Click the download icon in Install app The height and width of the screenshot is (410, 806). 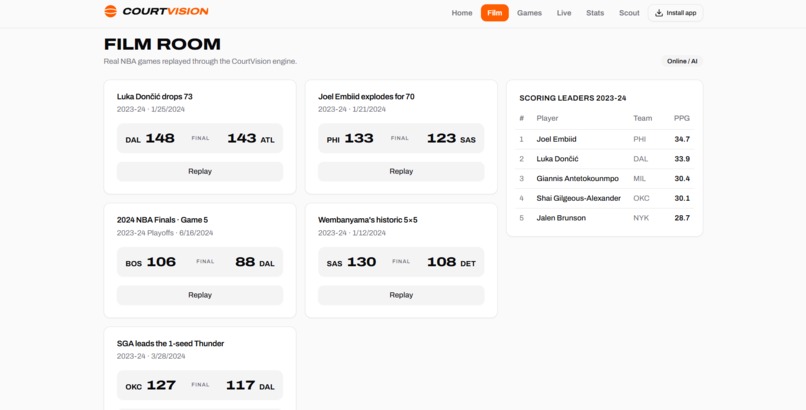click(x=659, y=13)
